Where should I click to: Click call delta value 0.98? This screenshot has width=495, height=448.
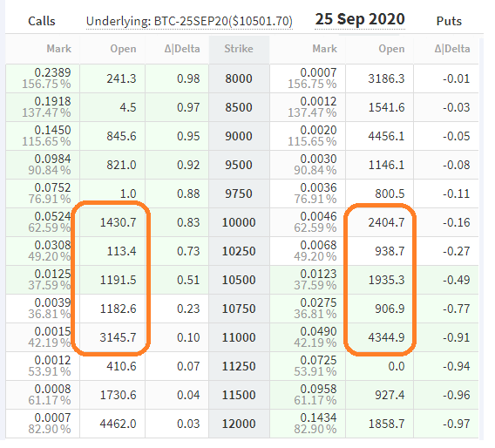188,78
